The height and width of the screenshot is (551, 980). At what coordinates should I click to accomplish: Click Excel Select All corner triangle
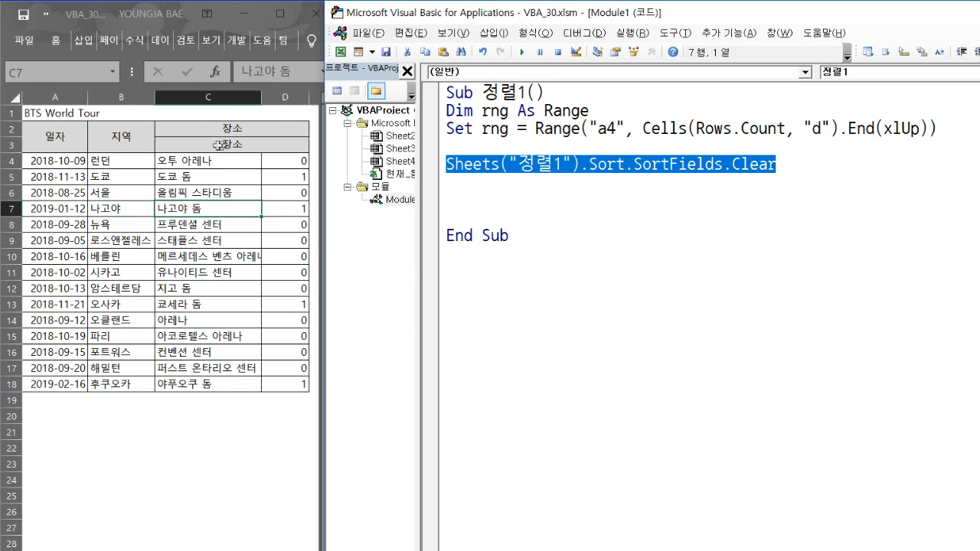coord(15,98)
